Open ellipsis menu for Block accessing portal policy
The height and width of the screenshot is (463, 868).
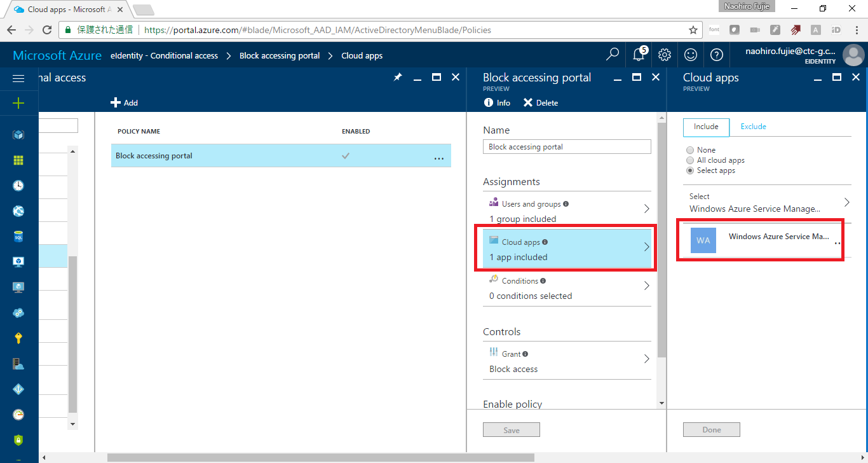pyautogui.click(x=439, y=157)
